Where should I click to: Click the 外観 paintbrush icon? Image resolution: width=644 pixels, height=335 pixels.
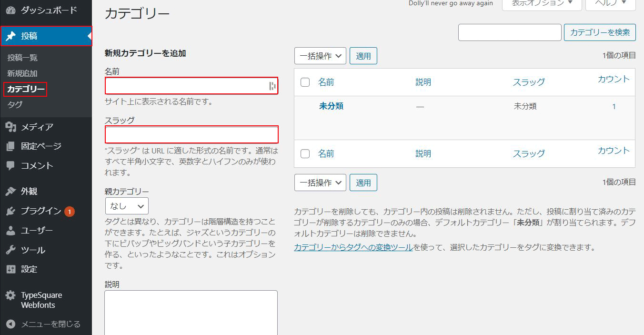coord(10,192)
